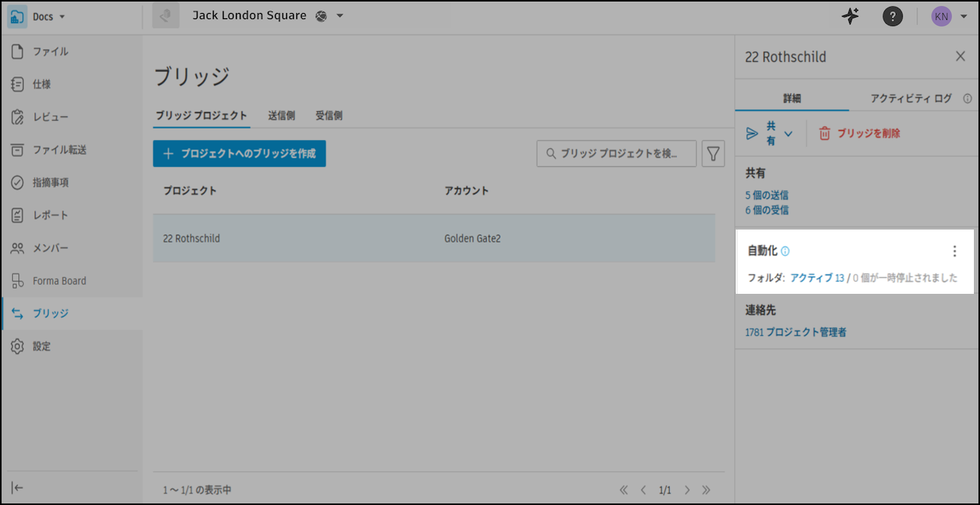Viewport: 980px width, 505px height.
Task: Close the 22 Rothschild details panel
Action: pyautogui.click(x=960, y=56)
